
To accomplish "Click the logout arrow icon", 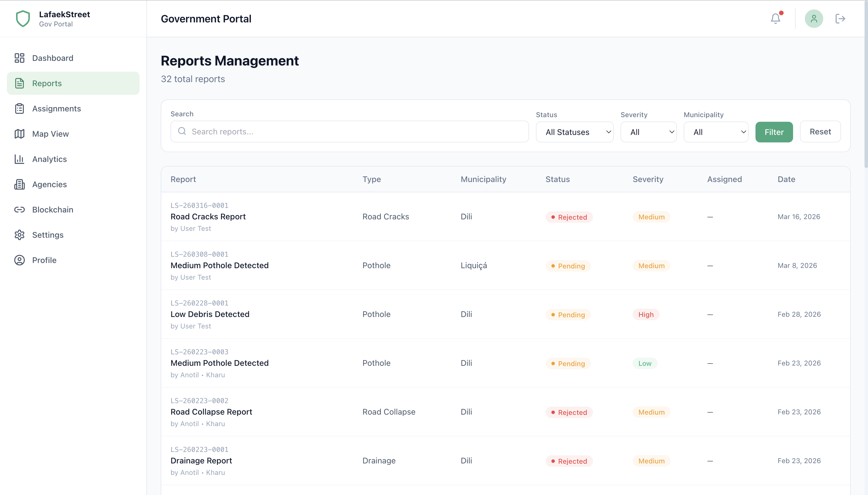I will (840, 19).
